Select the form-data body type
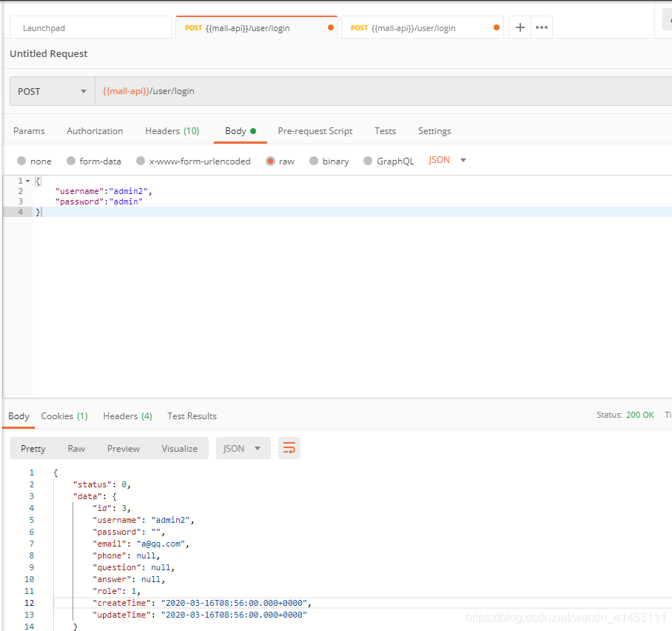Viewport: 672px width, 631px height. (x=94, y=161)
